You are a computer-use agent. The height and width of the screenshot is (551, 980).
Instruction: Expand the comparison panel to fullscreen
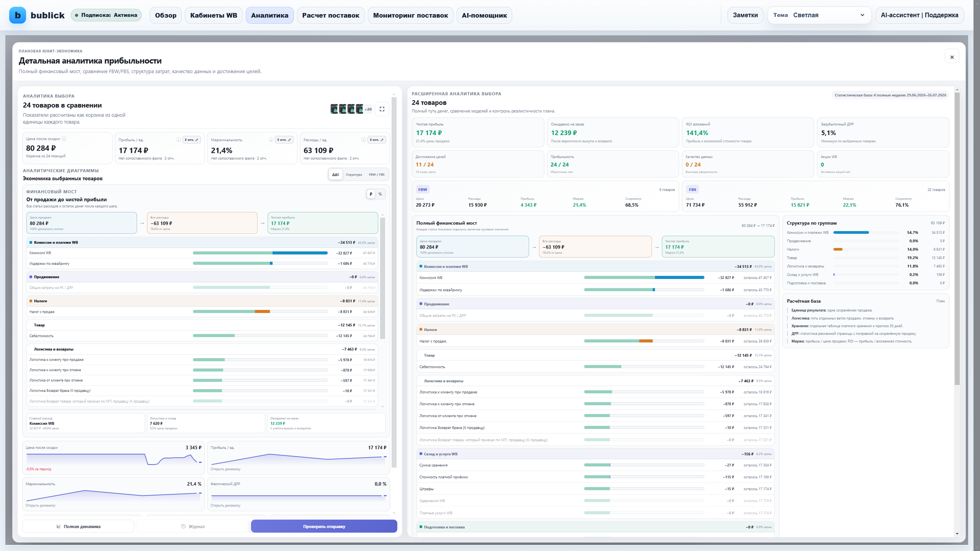click(x=382, y=109)
